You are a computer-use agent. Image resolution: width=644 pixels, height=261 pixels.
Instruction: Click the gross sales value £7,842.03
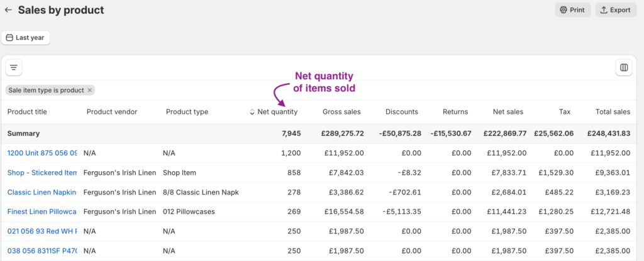(347, 172)
